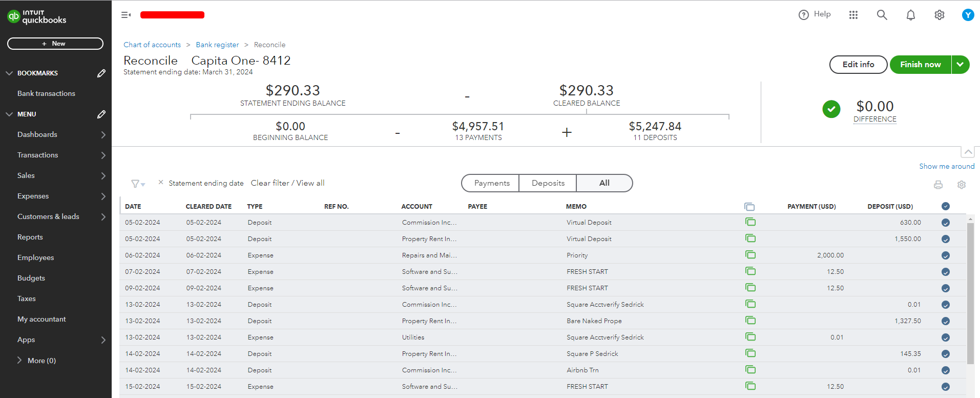Click Finish now button
Image resolution: width=980 pixels, height=398 pixels.
(x=921, y=65)
